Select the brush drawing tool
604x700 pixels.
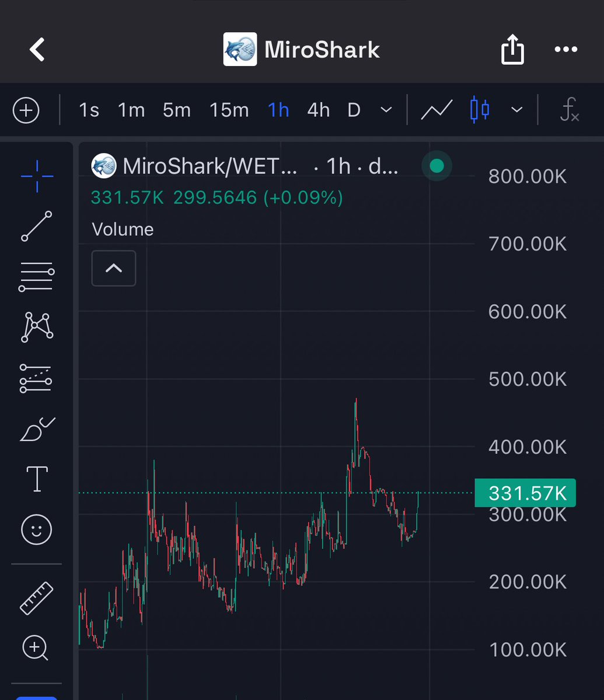37,429
